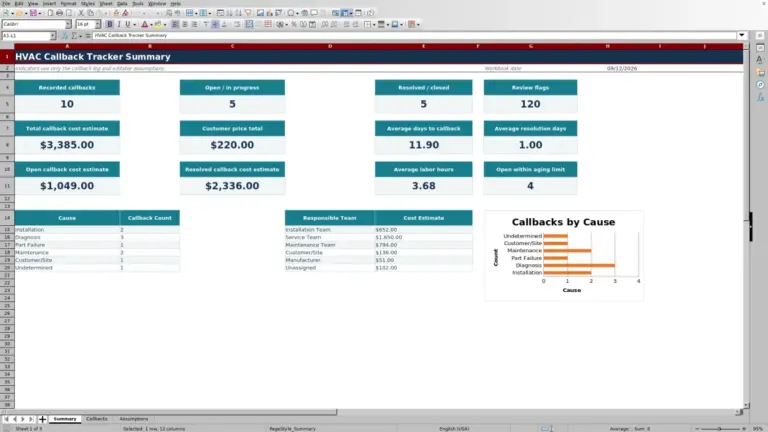Adjust the zoom slider in status bar
This screenshot has width=768, height=432.
pos(720,429)
